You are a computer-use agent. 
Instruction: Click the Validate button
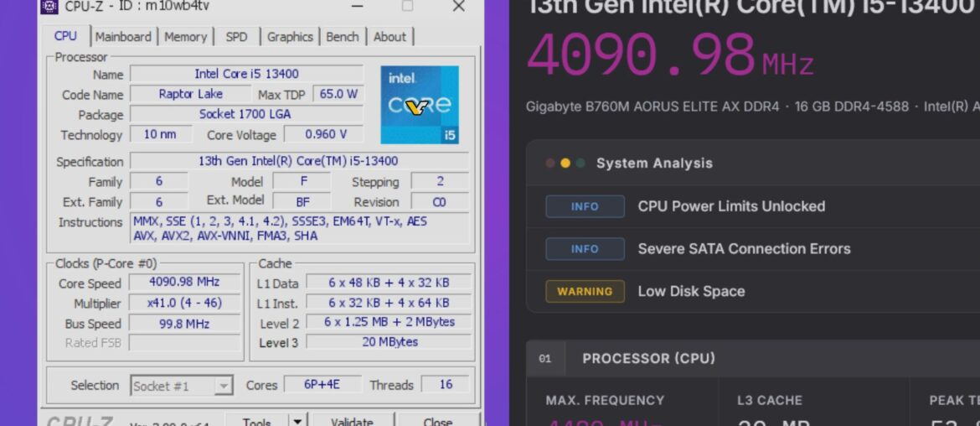[353, 420]
